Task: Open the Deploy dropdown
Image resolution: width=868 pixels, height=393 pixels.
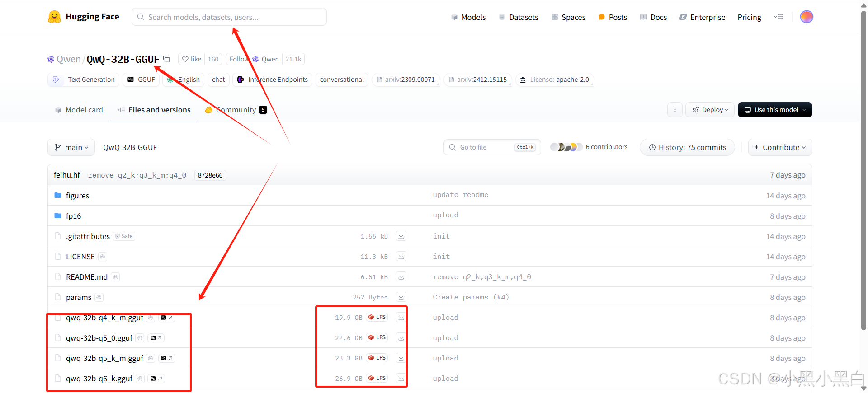Action: [710, 110]
